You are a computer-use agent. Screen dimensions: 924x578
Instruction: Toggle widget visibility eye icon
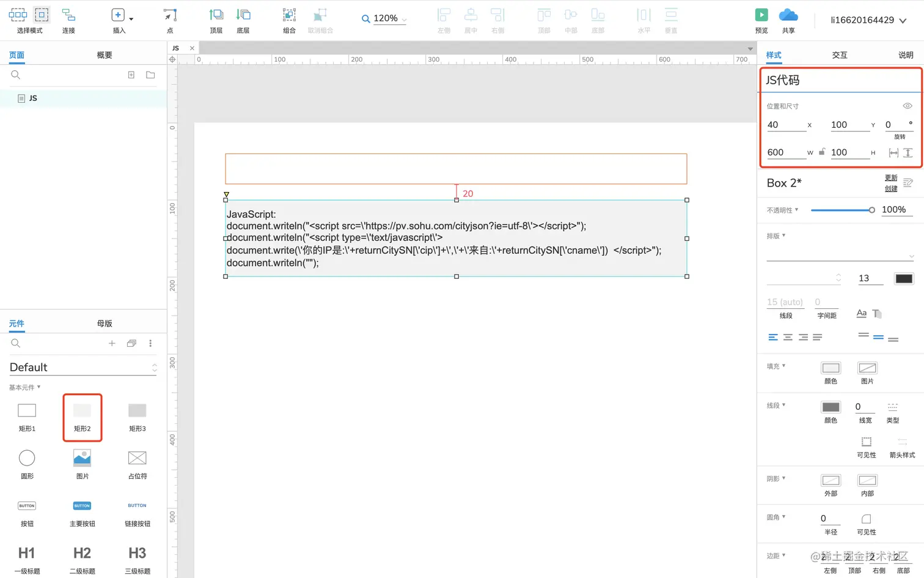[908, 106]
